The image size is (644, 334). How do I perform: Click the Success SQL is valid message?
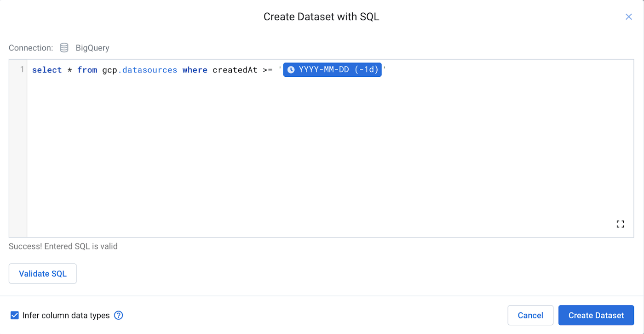point(63,246)
